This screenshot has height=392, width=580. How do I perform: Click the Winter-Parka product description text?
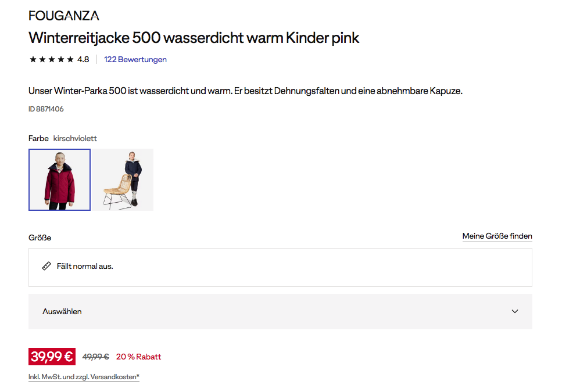(x=245, y=91)
